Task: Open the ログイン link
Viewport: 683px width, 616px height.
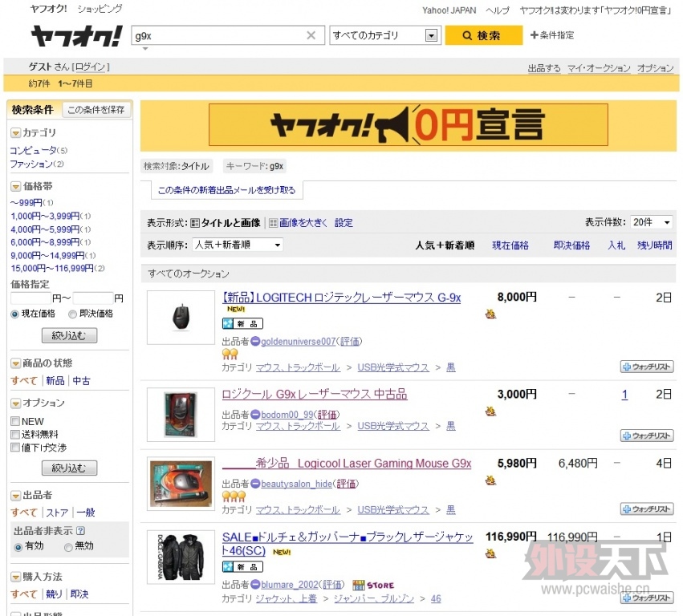Action: coord(90,67)
